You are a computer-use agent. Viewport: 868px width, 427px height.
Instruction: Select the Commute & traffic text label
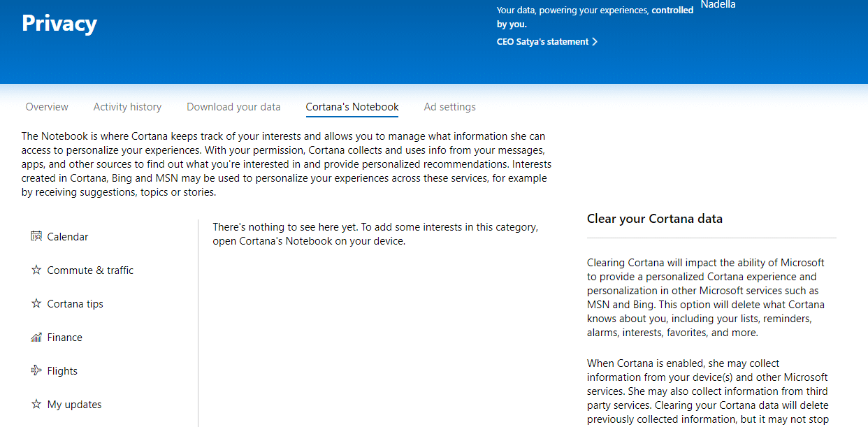[90, 270]
